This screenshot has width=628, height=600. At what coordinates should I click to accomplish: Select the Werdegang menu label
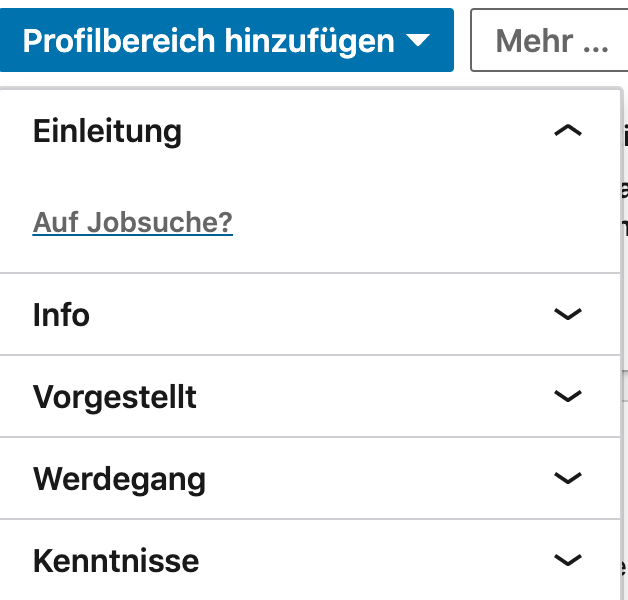tap(119, 479)
